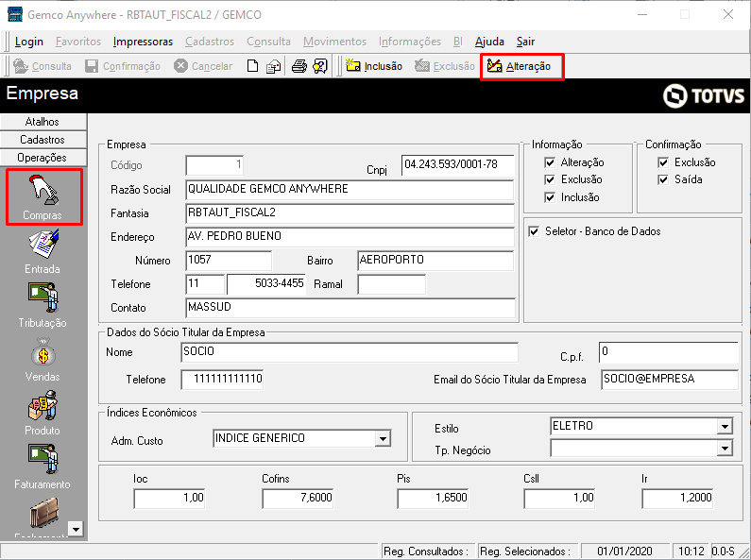
Task: Click the Ioc value field
Action: (169, 499)
